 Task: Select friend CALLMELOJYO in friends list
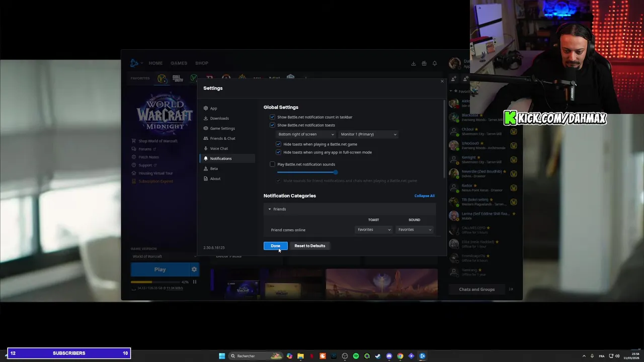(x=482, y=230)
